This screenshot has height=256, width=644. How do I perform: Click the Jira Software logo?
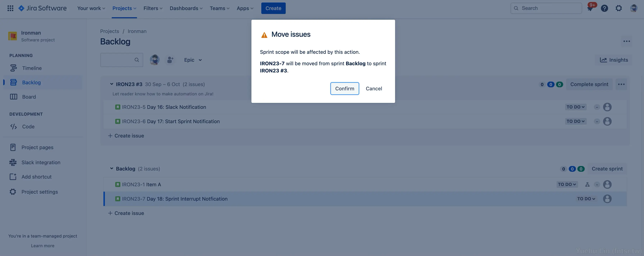tap(43, 8)
